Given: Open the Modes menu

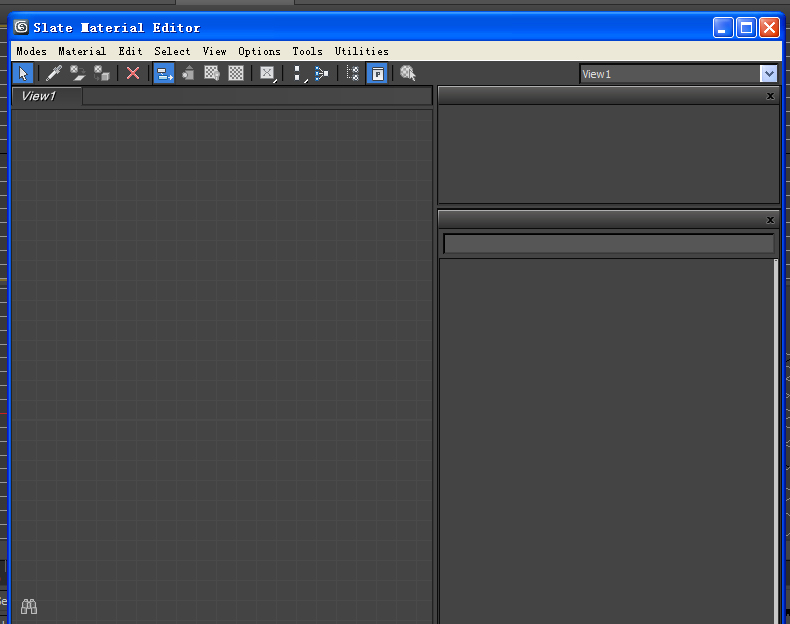Looking at the screenshot, I should pos(31,51).
